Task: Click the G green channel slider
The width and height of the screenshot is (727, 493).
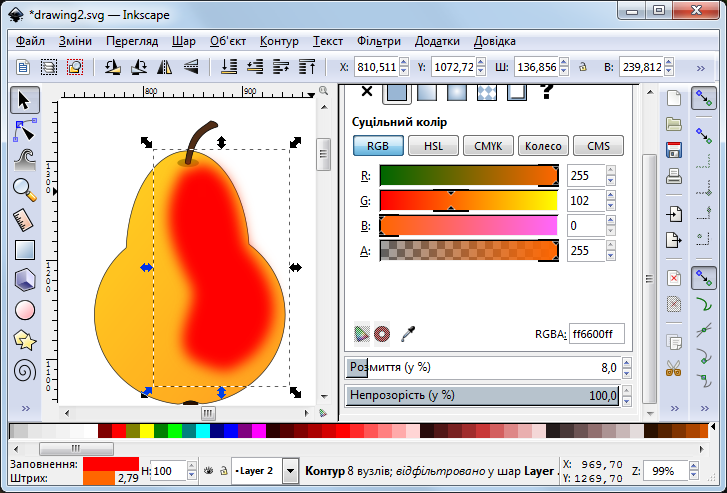Action: click(x=468, y=200)
